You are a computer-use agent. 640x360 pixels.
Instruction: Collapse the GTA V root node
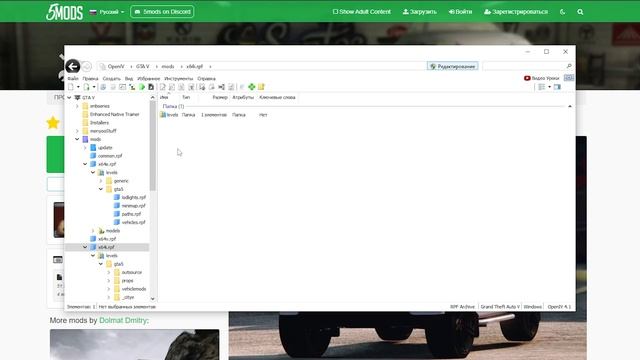[69, 98]
